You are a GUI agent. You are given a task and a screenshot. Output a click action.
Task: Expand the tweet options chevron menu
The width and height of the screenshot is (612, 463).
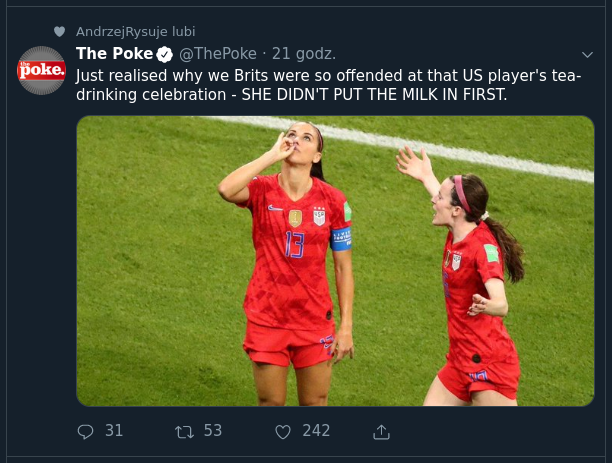pos(587,55)
